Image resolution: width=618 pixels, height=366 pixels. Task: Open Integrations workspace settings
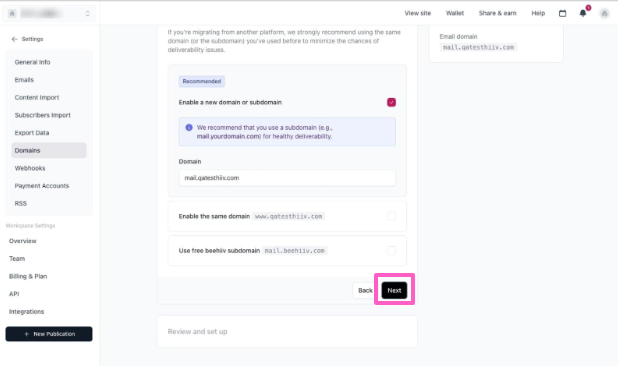(26, 312)
